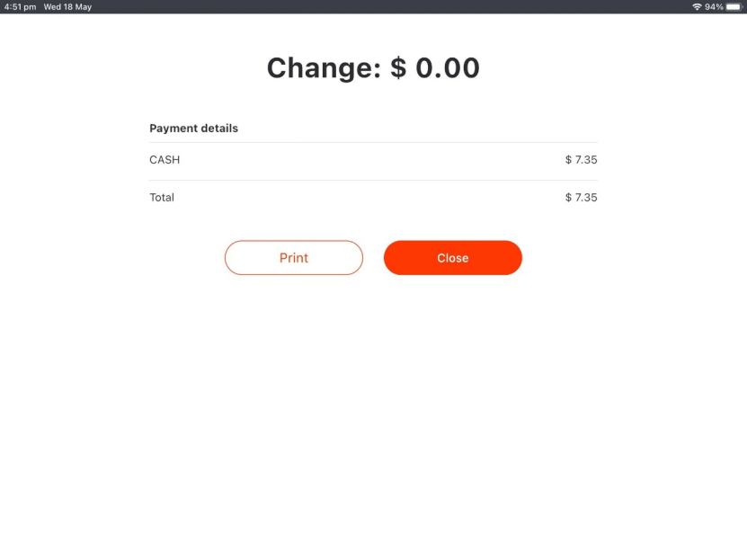Viewport: 747px width, 560px height.
Task: Tap the Total amount $ 7.35
Action: point(581,197)
